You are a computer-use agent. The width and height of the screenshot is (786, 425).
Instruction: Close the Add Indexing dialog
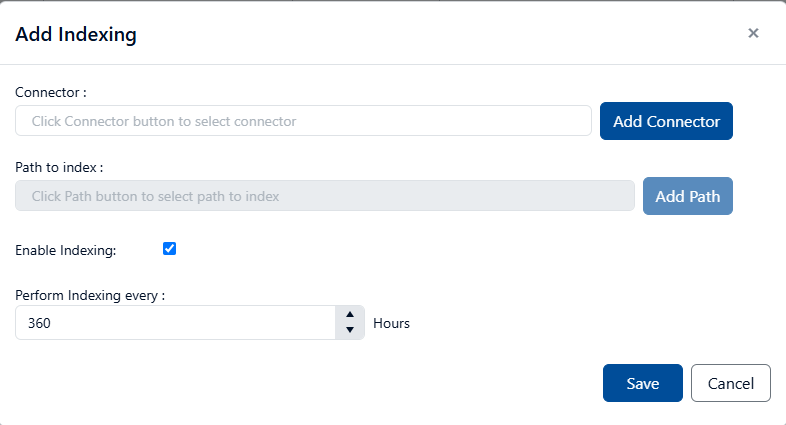click(753, 33)
